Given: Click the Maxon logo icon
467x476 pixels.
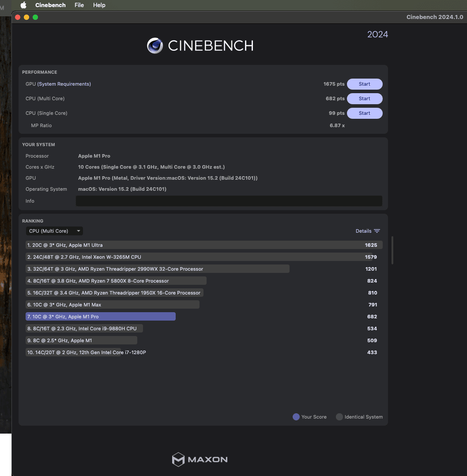Looking at the screenshot, I should pyautogui.click(x=178, y=459).
